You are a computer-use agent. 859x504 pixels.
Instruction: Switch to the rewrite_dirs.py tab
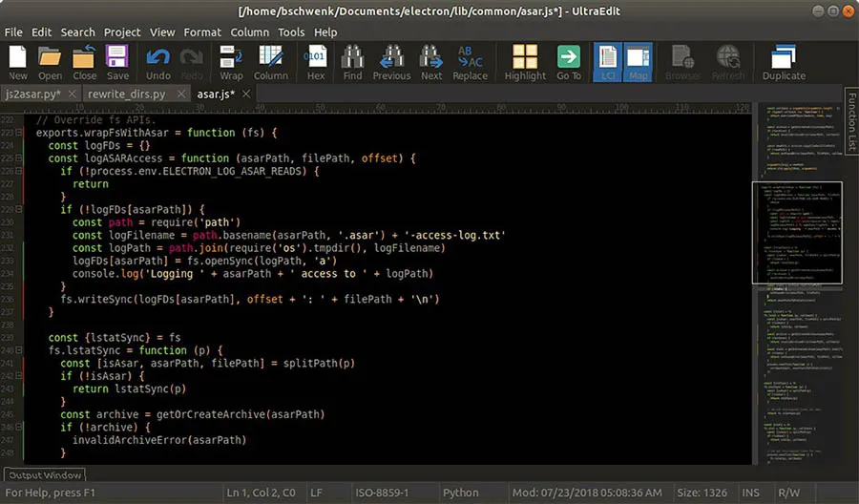[x=125, y=94]
